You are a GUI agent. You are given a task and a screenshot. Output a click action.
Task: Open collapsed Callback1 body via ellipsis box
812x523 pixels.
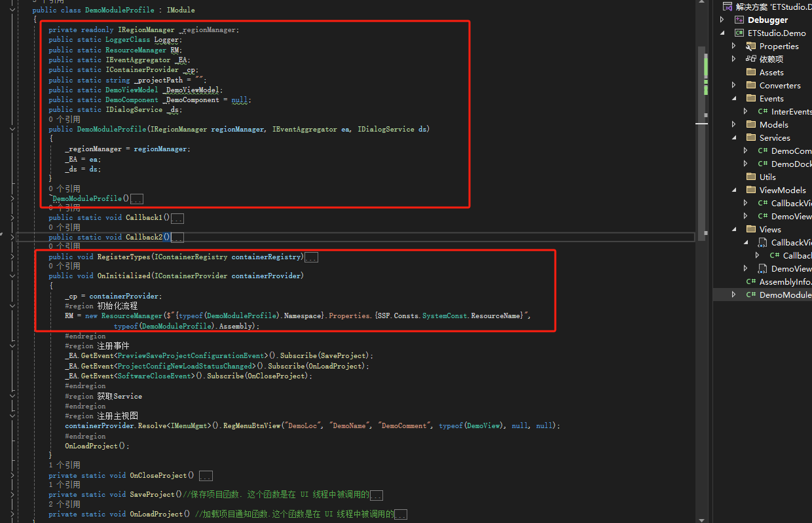click(x=177, y=217)
